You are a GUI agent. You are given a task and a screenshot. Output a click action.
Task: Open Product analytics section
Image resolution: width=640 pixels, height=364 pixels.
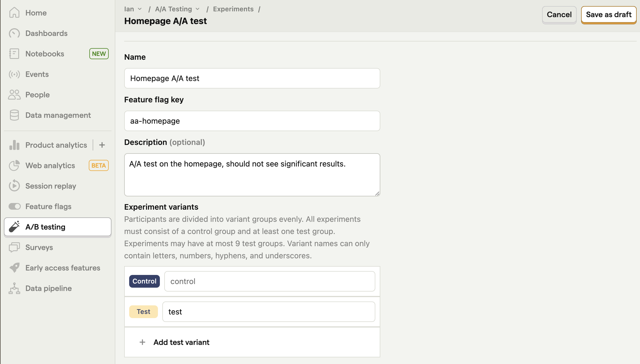click(x=56, y=145)
